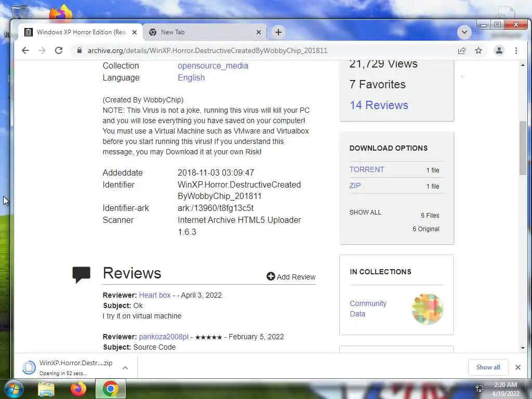Close the Windows XP Horror Edition tab
Viewport: 532px width, 399px height.
coord(135,32)
